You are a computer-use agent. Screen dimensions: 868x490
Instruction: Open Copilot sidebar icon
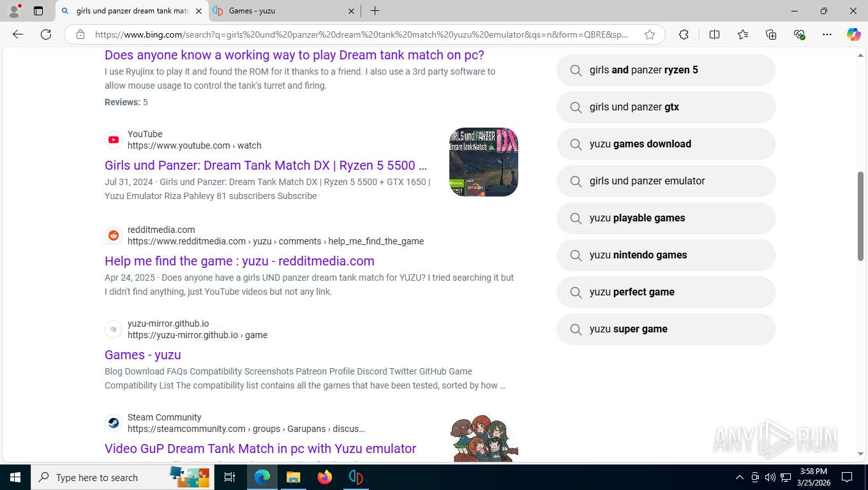coord(854,34)
